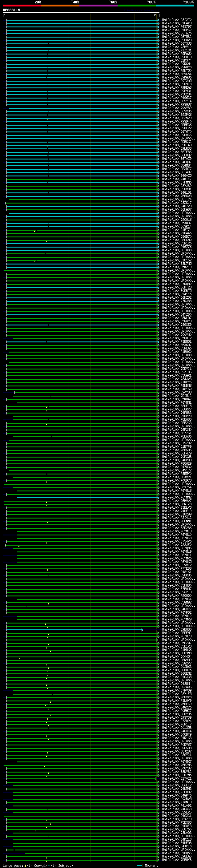Screen dimensions: 197x868
Task: Select hit label UniRef100_Q9BQQ5
Action: tap(177, 630)
